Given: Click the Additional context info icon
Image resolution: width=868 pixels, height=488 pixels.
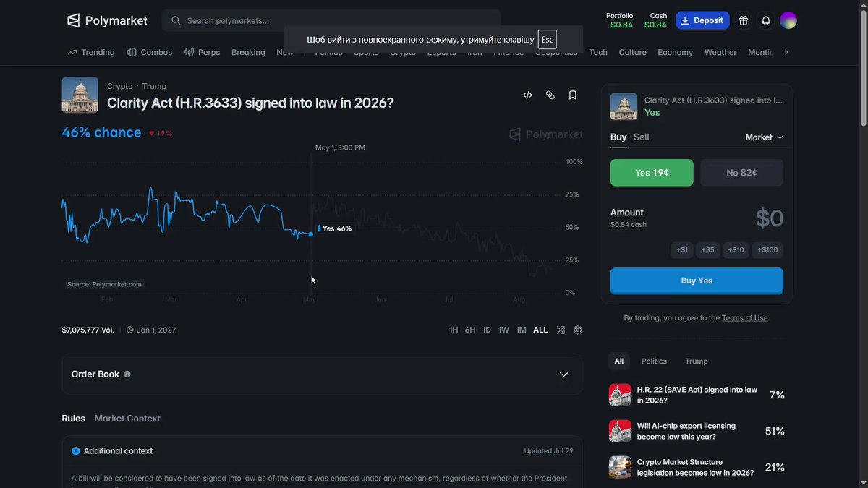Looking at the screenshot, I should coord(76,451).
